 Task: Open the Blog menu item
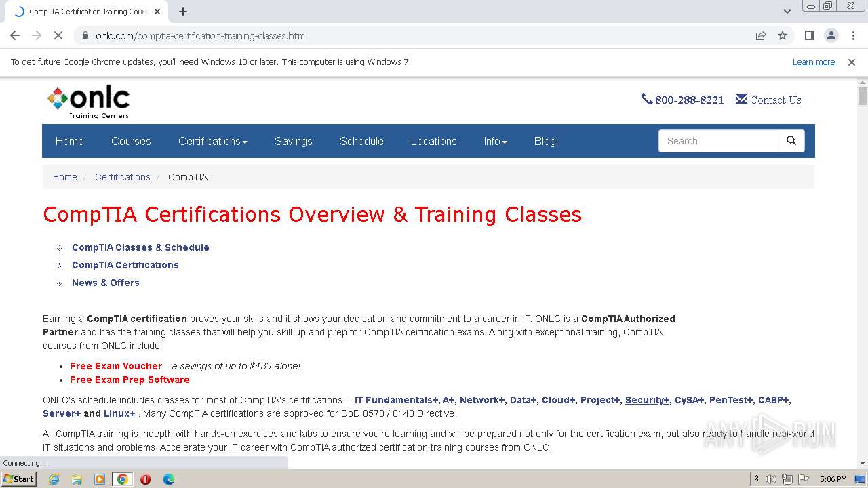(545, 141)
